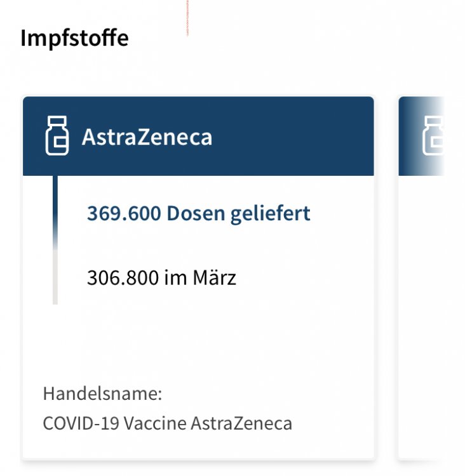
Task: Click the dark blue AstraZeneca header banner
Action: pos(198,136)
